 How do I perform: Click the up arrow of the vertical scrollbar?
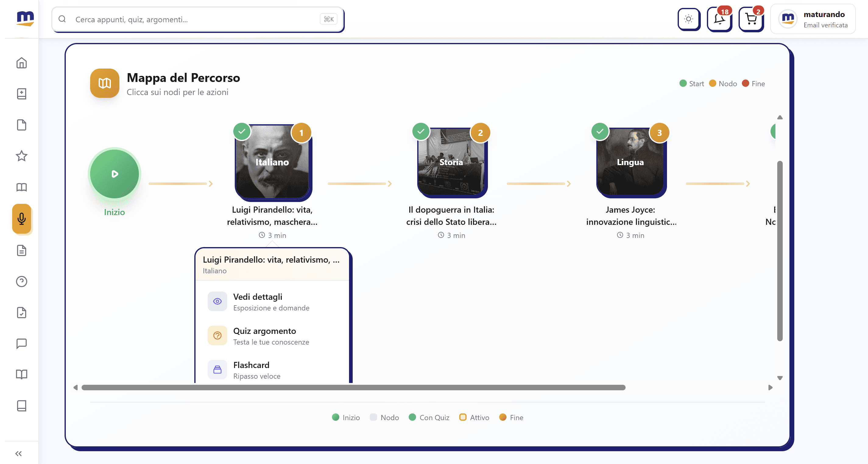point(780,117)
